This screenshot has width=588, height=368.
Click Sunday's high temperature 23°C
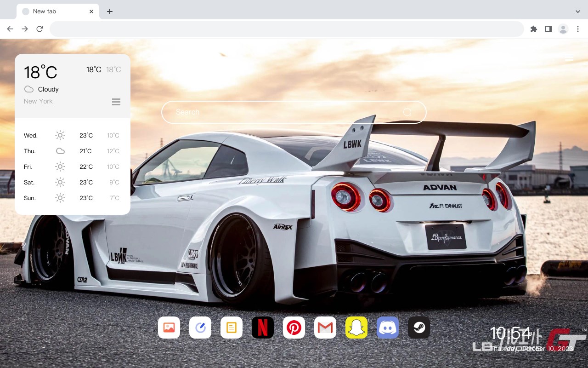point(86,198)
